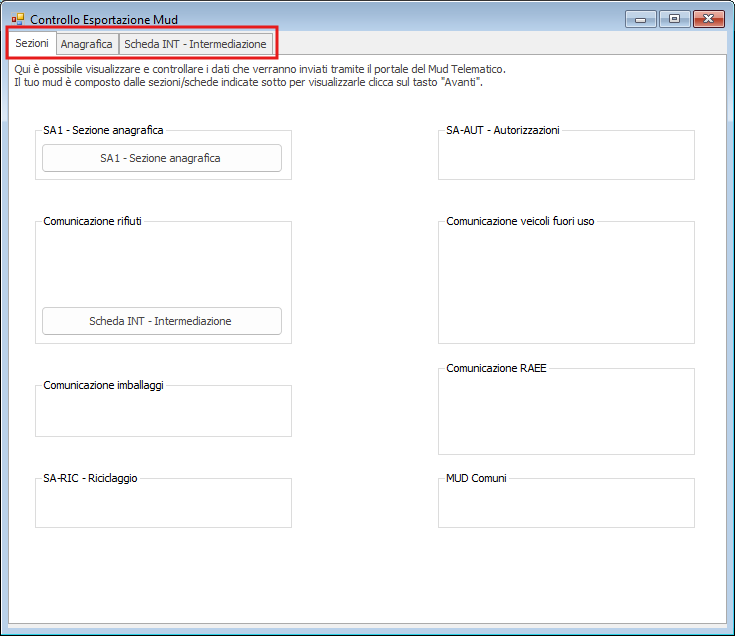Click the Mud Telematico description line

260,69
